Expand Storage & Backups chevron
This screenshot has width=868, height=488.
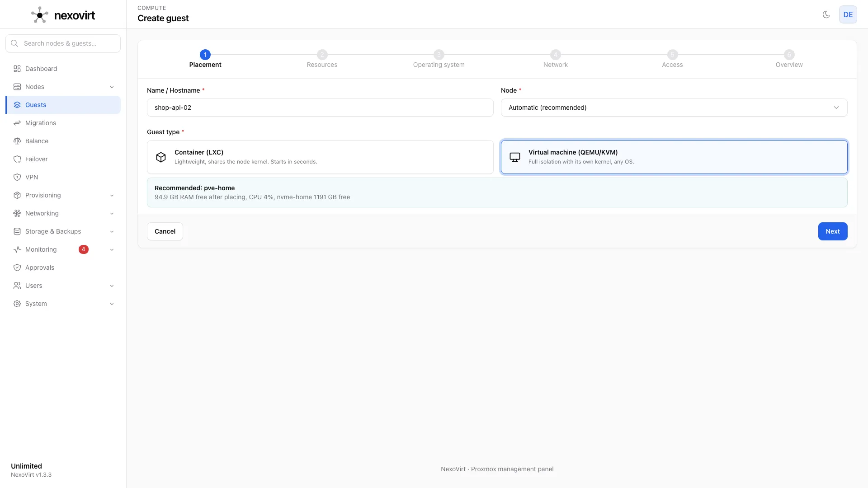pos(112,231)
